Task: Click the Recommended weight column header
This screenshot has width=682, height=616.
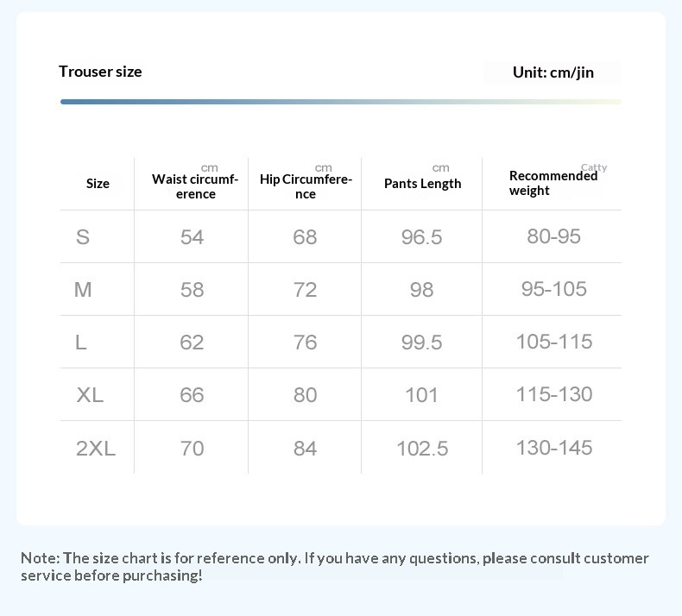Action: pyautogui.click(x=553, y=183)
